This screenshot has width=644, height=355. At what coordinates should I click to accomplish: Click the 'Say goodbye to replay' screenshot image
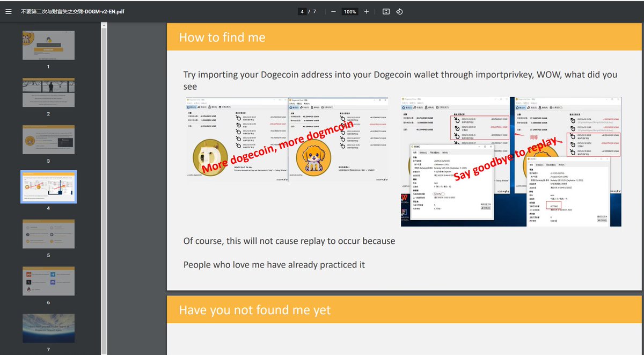point(511,161)
